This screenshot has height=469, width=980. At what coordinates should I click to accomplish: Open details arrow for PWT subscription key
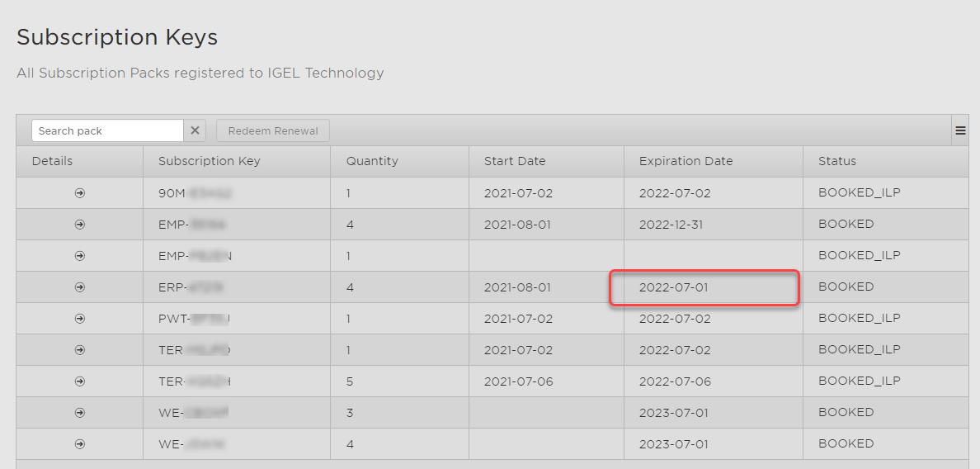tap(80, 319)
